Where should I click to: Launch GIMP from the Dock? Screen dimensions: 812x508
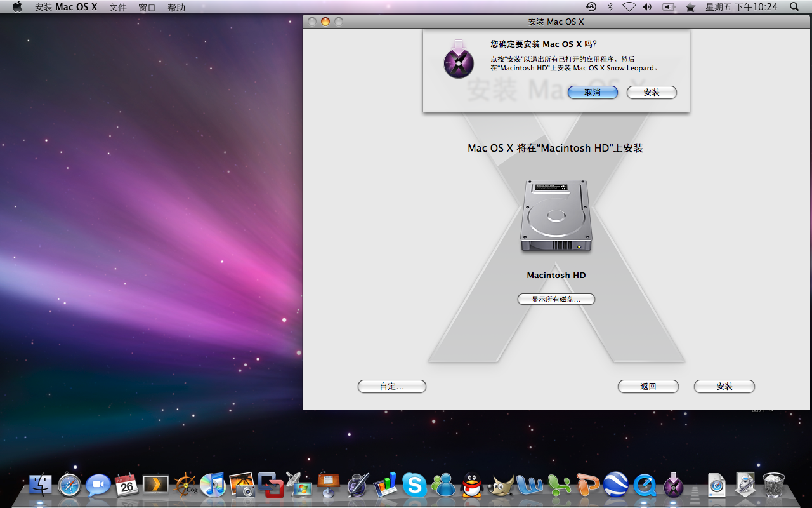(501, 485)
